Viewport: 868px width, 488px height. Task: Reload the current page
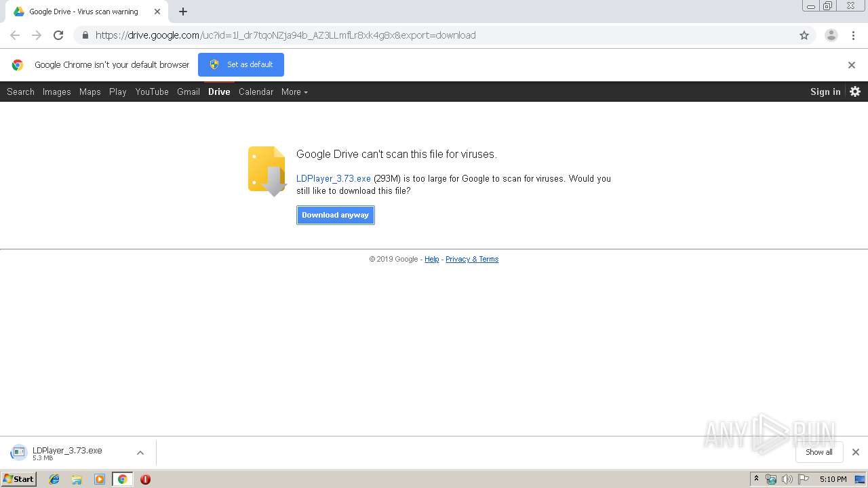click(x=58, y=35)
